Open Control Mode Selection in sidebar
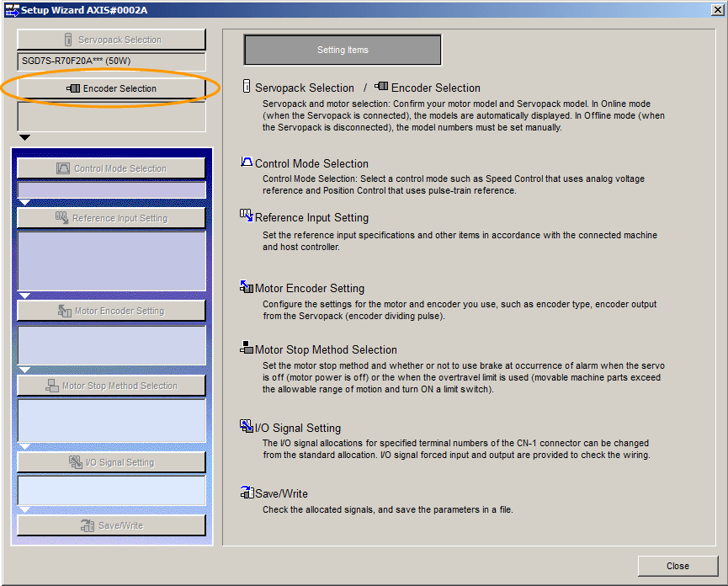Screen dimensions: 728x586 click(x=111, y=168)
